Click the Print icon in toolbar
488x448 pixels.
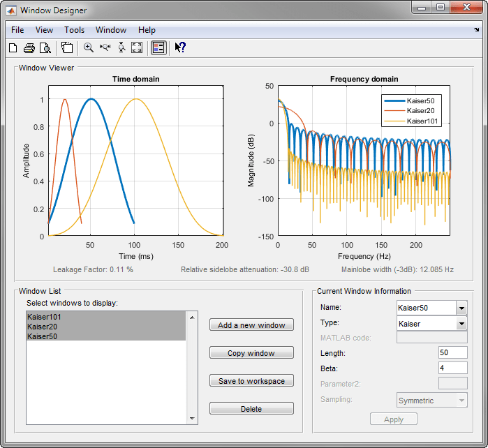click(29, 47)
